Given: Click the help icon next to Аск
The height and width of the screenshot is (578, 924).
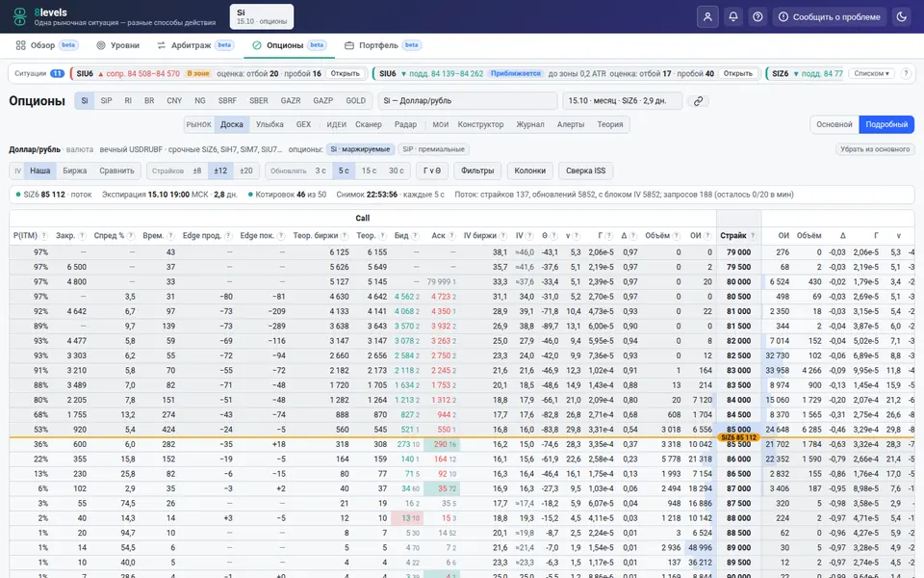Looking at the screenshot, I should click(451, 236).
